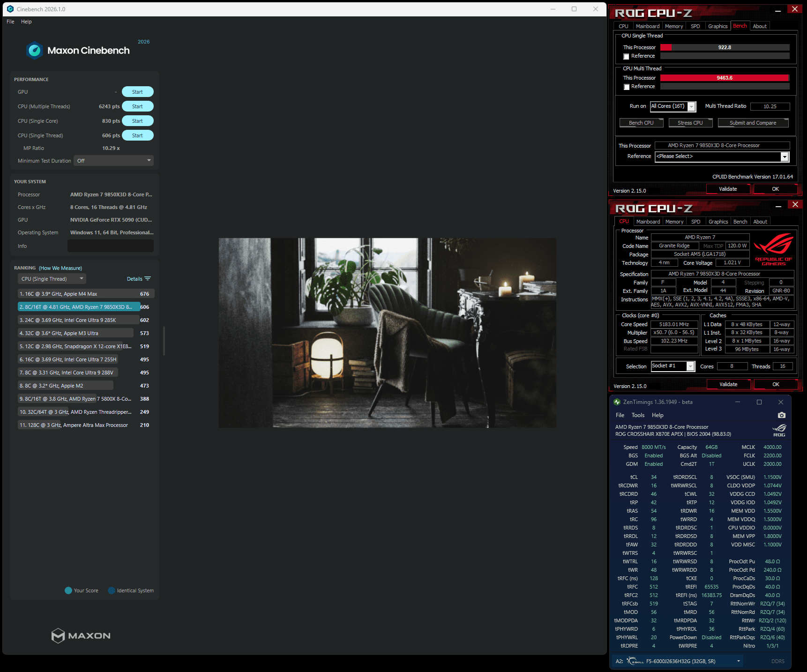The width and height of the screenshot is (807, 672).
Task: Select the AMD Ryzen 7 9850X3D ranking entry
Action: 86,307
